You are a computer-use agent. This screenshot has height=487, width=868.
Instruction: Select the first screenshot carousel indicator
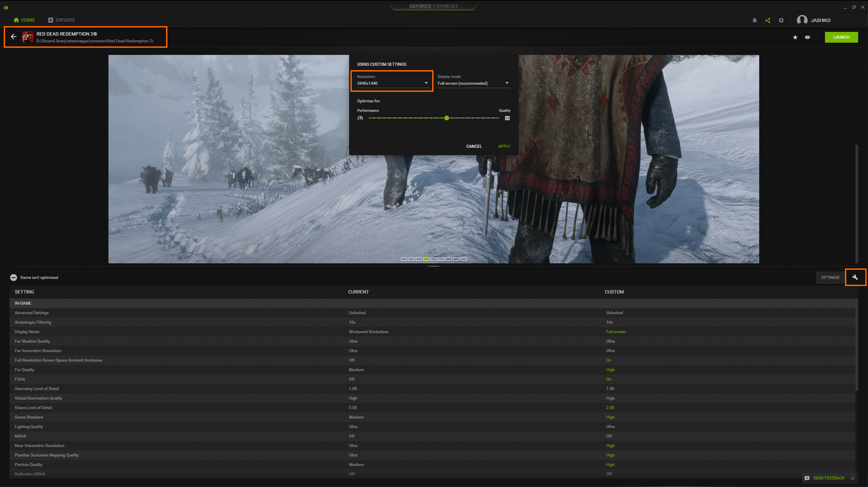pyautogui.click(x=404, y=259)
